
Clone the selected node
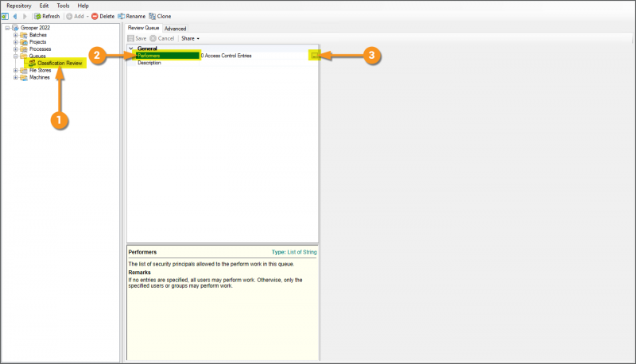pyautogui.click(x=160, y=16)
